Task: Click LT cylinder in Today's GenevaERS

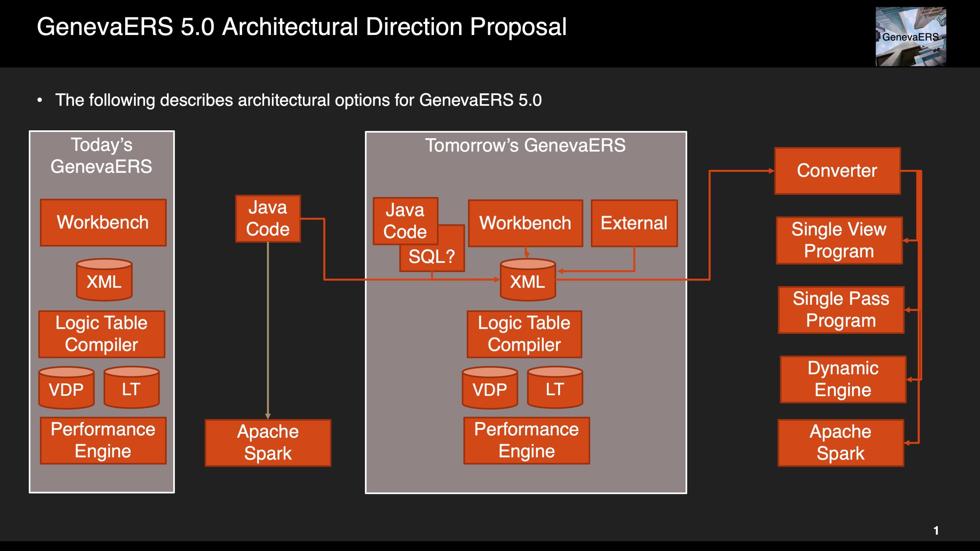Action: (x=132, y=387)
